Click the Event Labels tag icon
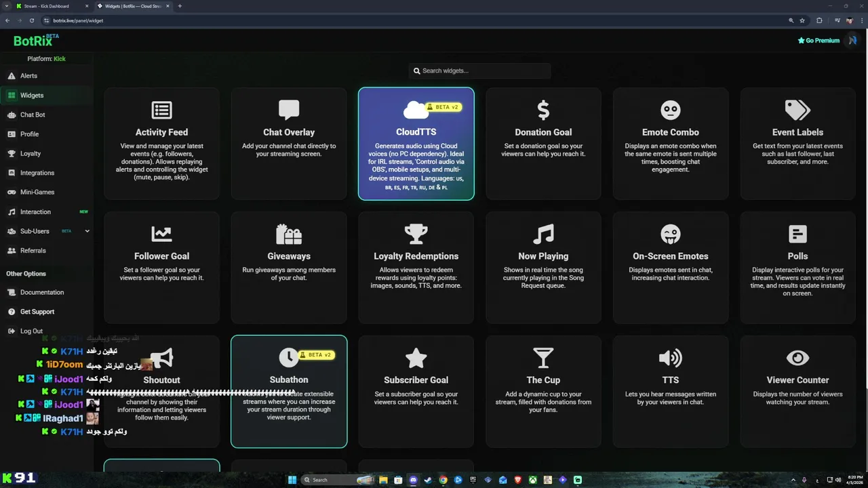The width and height of the screenshot is (868, 488). click(x=797, y=110)
